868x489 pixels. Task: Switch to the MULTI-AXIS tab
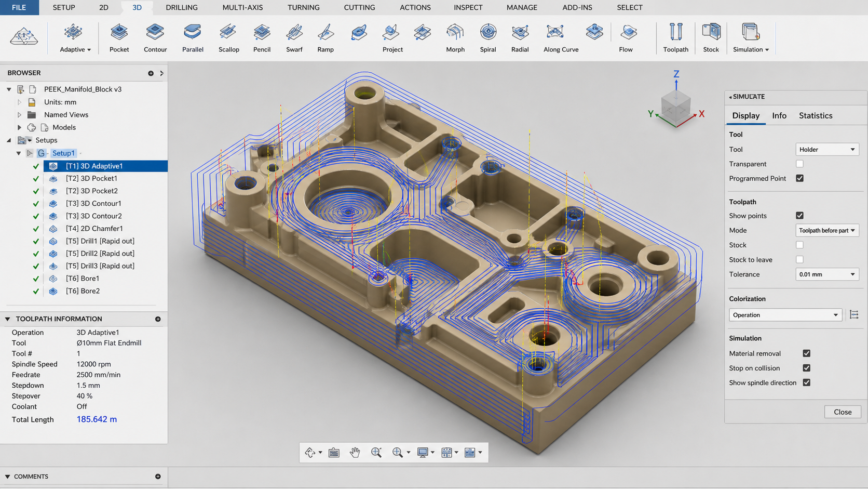242,7
